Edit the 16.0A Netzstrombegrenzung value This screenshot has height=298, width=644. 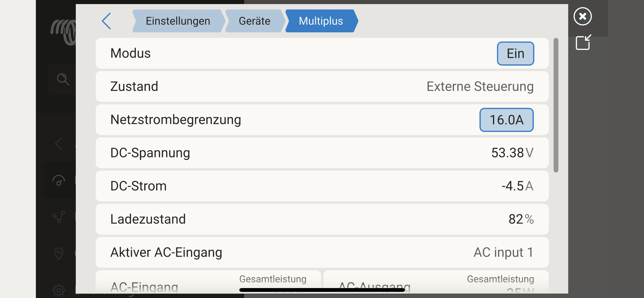tap(506, 120)
